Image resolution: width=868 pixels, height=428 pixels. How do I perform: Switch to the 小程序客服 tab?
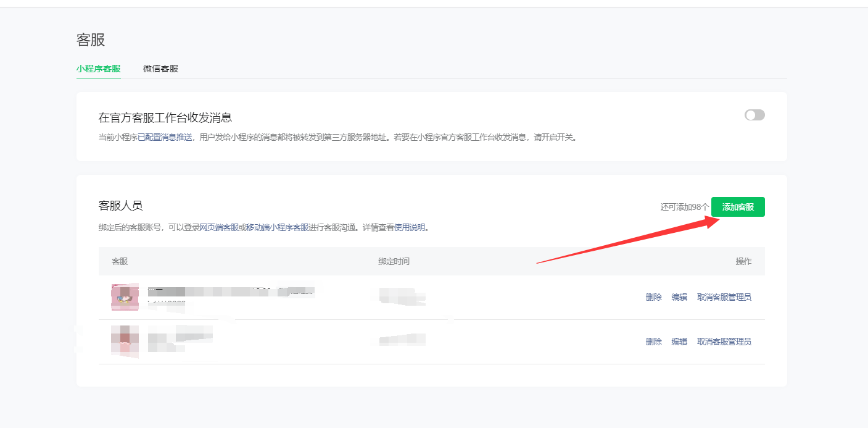pos(98,69)
